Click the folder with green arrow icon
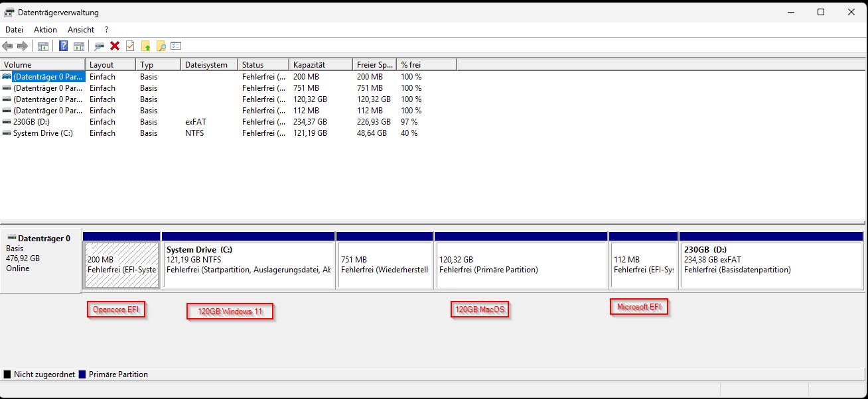The width and height of the screenshot is (868, 399). click(145, 46)
